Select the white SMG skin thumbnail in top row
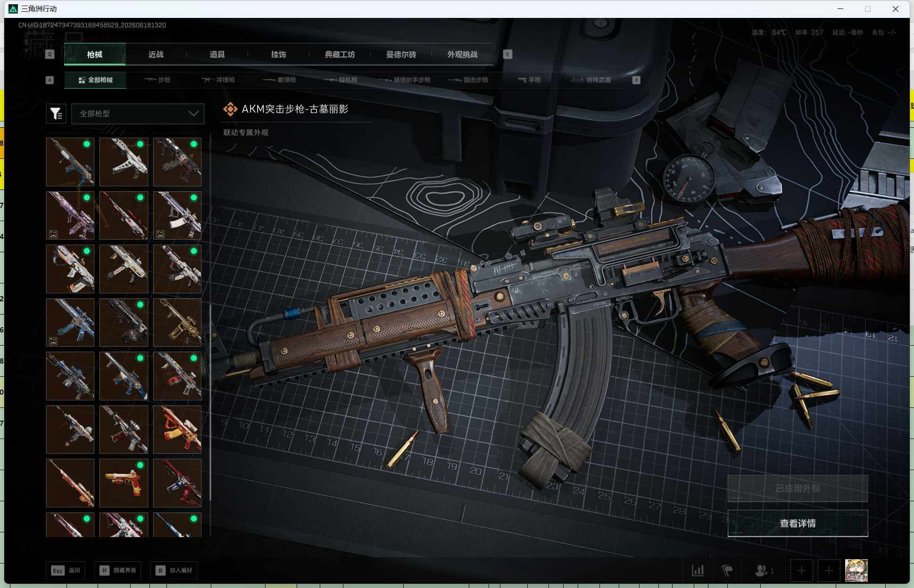The image size is (914, 588). [x=124, y=162]
